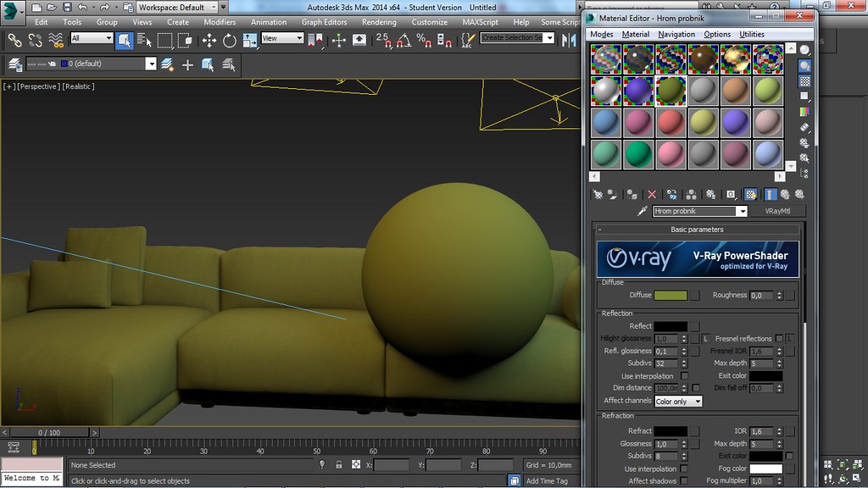Click the Angle Snap toggle icon

403,40
